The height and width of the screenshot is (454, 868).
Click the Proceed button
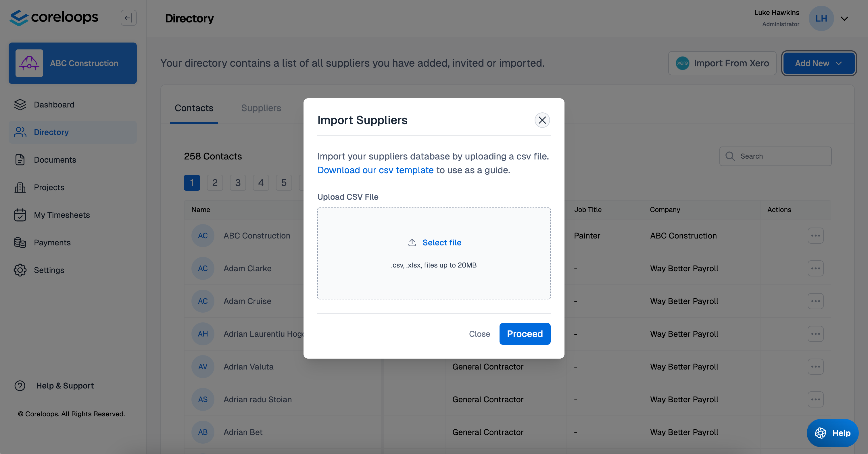(x=525, y=334)
